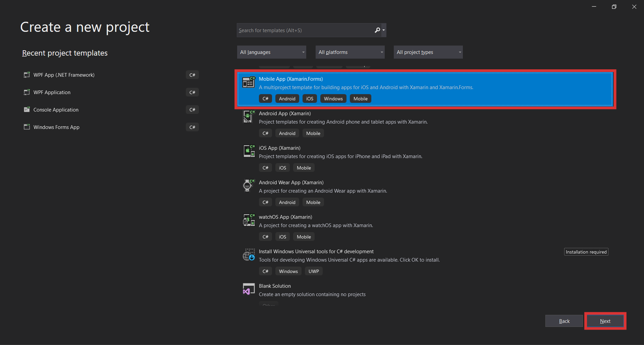644x345 pixels.
Task: Click the Windows tag on Mobile App (Xamarin.Forms)
Action: point(333,99)
